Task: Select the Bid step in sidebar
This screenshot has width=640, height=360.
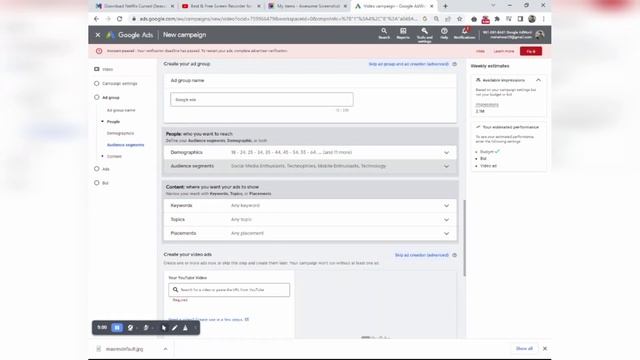Action: point(105,183)
